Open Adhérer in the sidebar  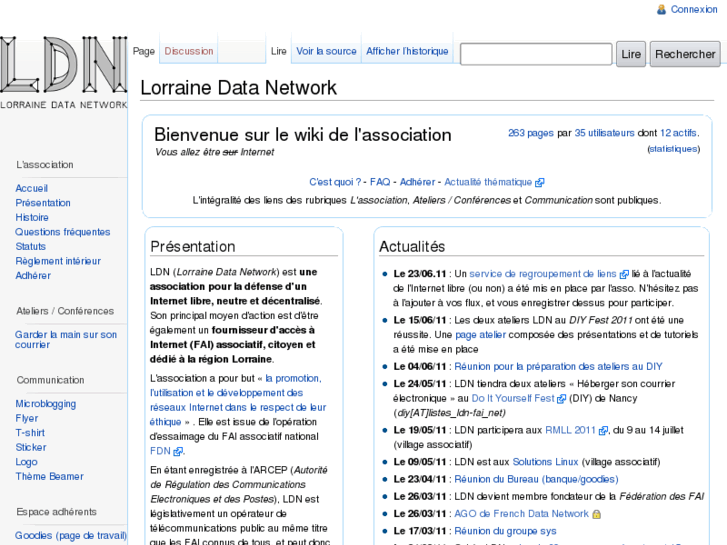coord(33,276)
